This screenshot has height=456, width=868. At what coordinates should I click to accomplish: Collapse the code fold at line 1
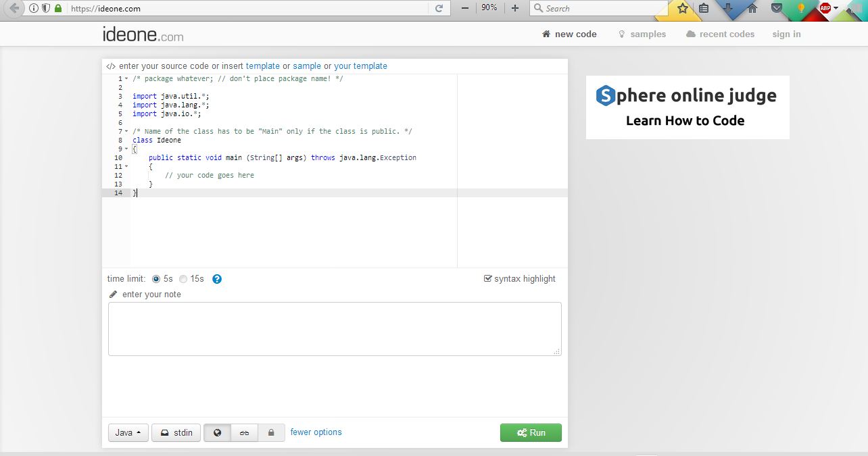[x=126, y=79]
